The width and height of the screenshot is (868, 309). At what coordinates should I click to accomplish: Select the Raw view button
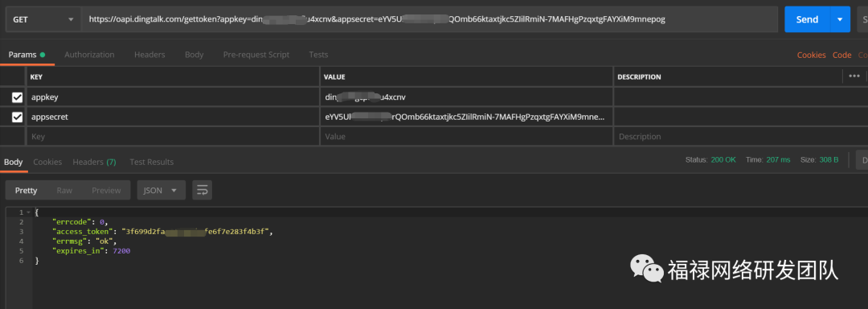coord(64,190)
